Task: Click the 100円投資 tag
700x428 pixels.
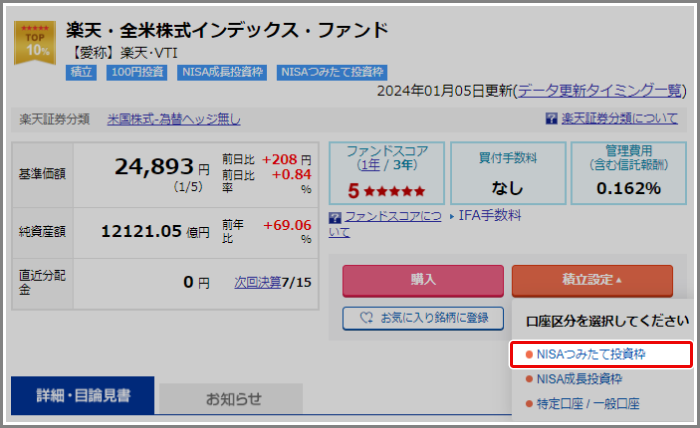Action: click(x=137, y=72)
